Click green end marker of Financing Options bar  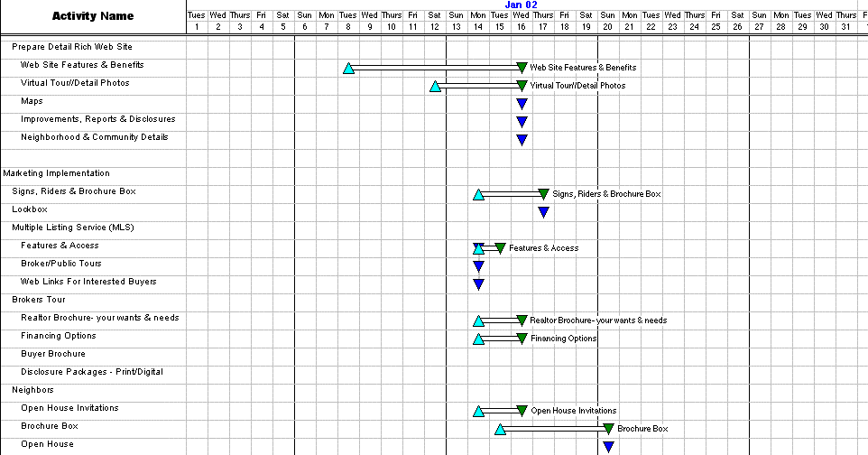click(x=522, y=339)
